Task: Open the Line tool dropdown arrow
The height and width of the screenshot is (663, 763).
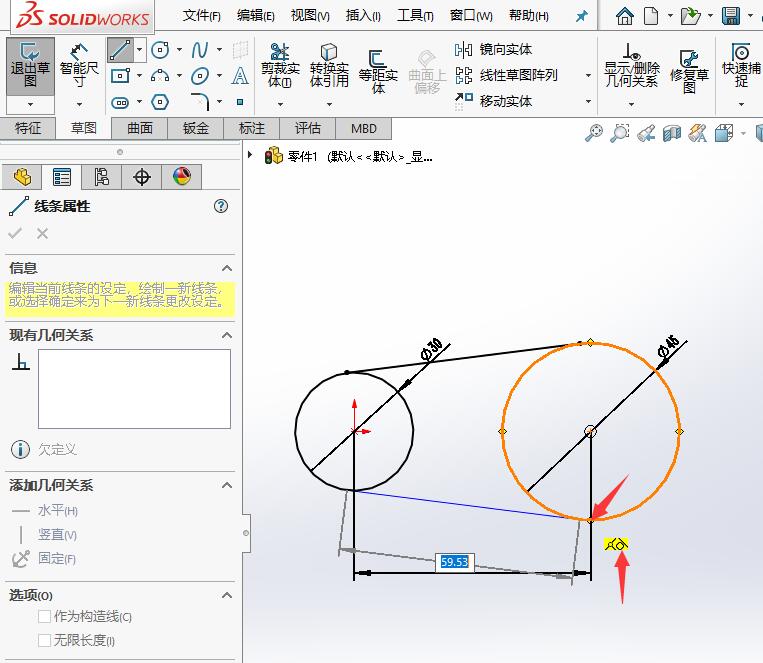Action: click(140, 50)
